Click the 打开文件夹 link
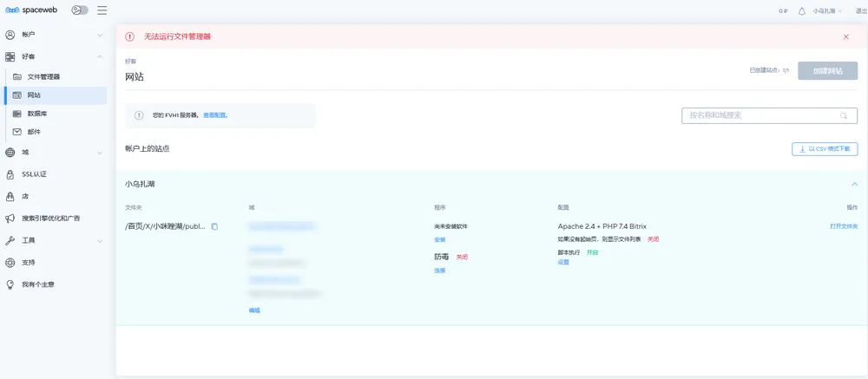868x379 pixels. (x=843, y=226)
